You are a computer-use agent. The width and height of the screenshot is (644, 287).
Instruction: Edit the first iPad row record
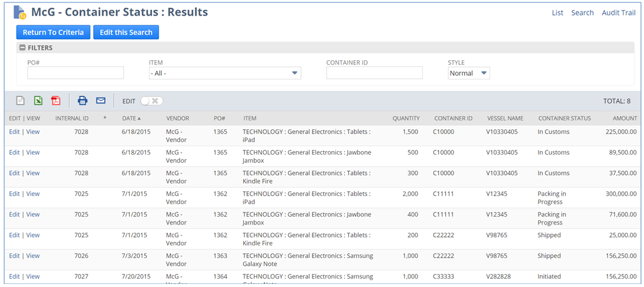(x=14, y=132)
